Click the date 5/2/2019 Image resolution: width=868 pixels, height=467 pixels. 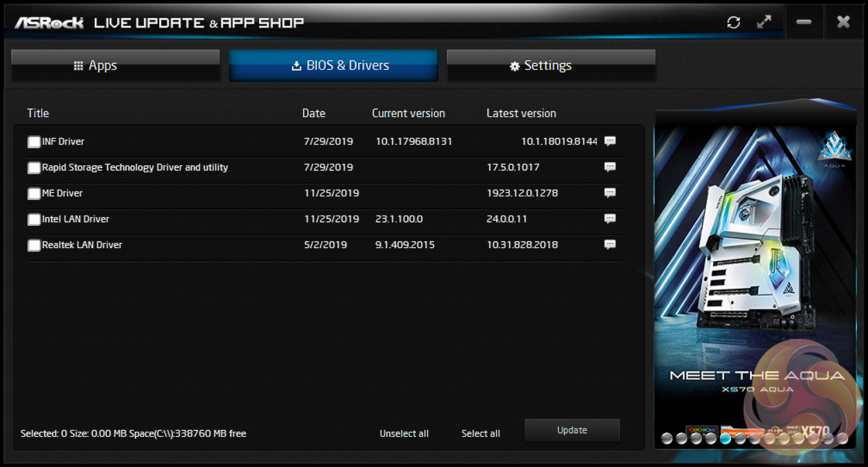[x=325, y=245]
